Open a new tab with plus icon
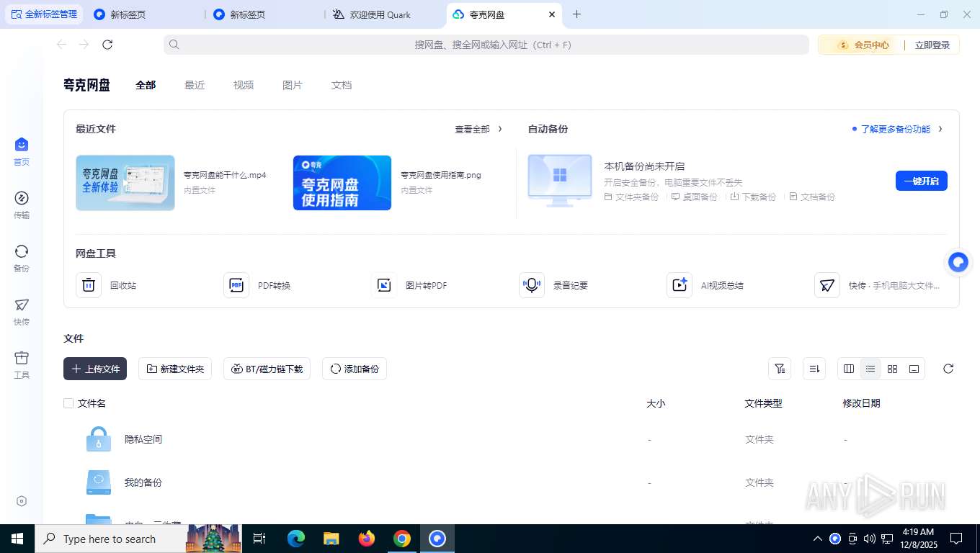This screenshot has width=980, height=553. coord(576,14)
